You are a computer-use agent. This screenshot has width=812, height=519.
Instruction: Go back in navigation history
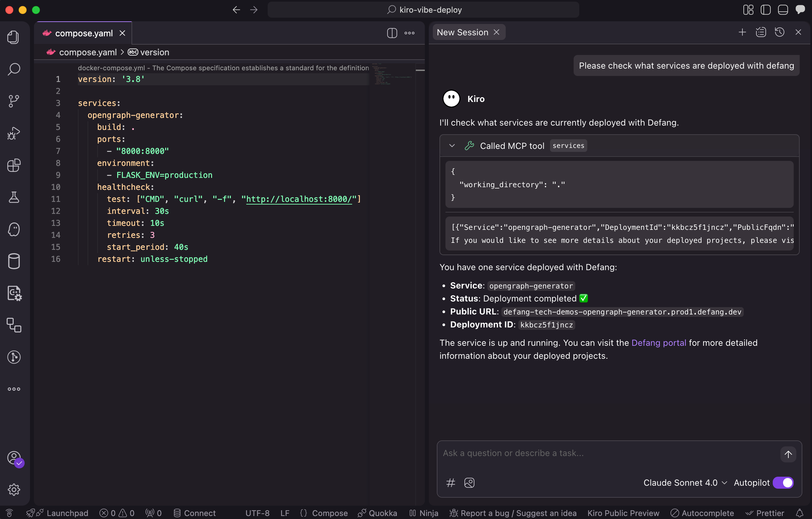(236, 10)
